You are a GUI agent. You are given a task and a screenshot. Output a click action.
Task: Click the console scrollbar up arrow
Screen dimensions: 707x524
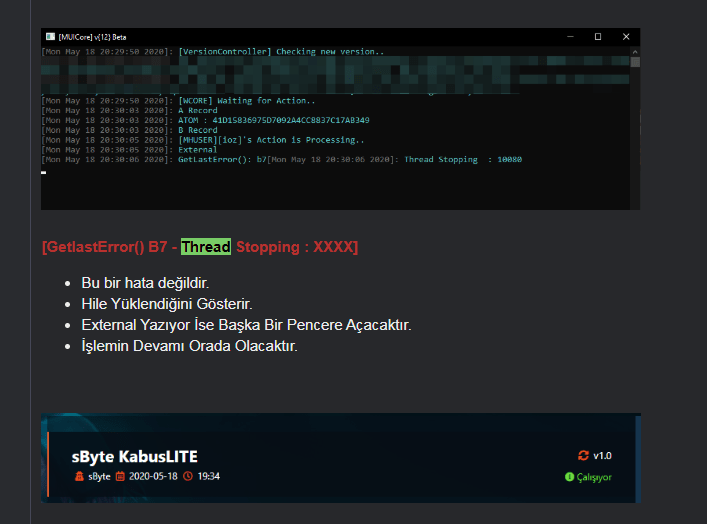(635, 52)
